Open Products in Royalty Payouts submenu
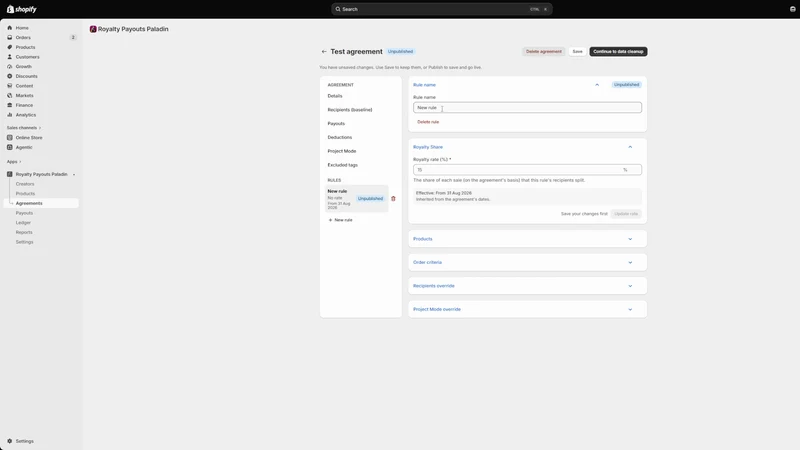Screen dimensions: 800x450 pyautogui.click(x=25, y=193)
